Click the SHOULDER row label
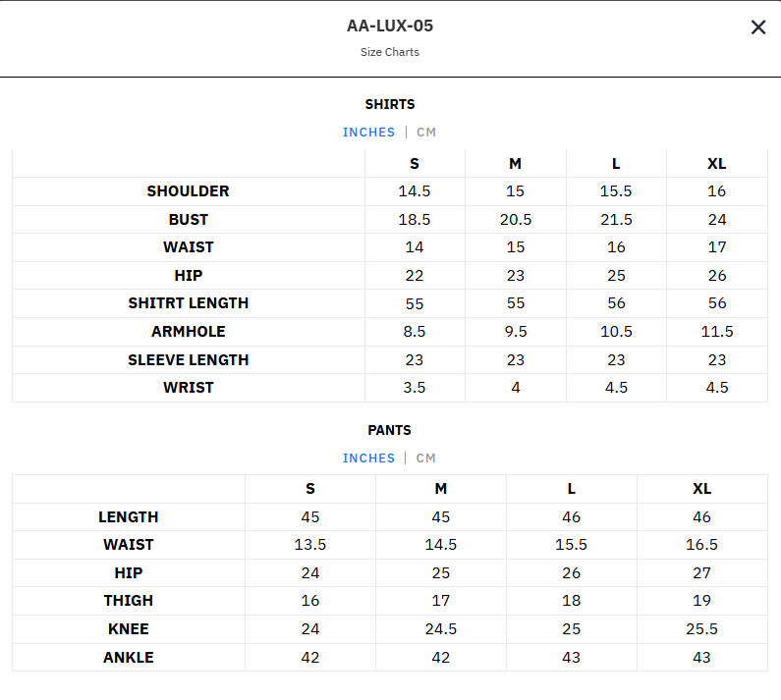Image resolution: width=781 pixels, height=700 pixels. pos(189,191)
